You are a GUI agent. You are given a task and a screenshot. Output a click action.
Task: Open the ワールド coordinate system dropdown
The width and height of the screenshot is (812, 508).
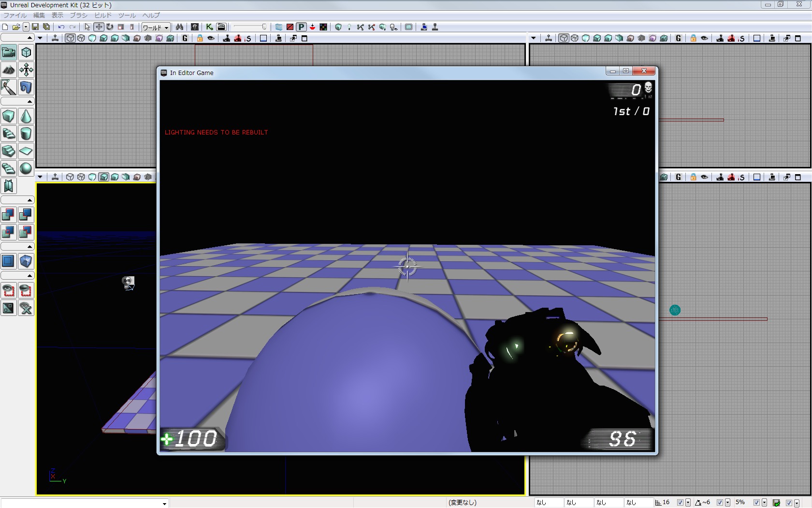(156, 27)
